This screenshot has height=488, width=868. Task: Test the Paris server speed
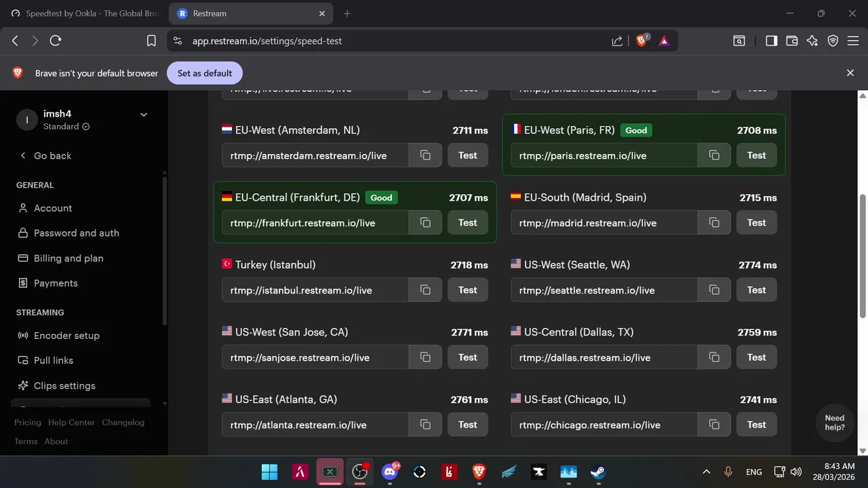click(x=757, y=155)
